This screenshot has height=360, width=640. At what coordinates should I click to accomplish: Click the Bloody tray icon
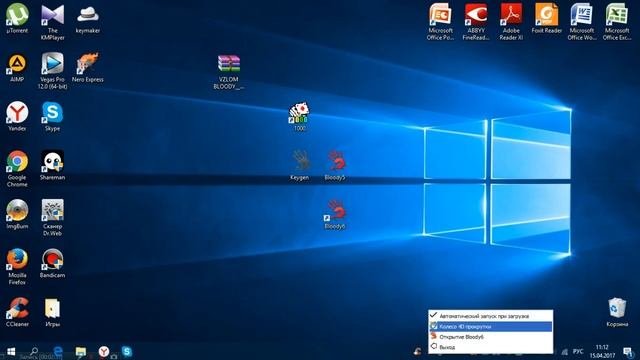click(x=417, y=351)
